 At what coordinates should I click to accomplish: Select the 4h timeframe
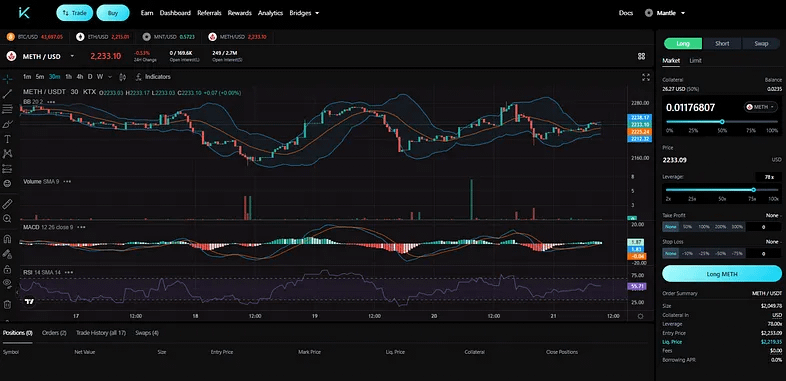point(80,77)
